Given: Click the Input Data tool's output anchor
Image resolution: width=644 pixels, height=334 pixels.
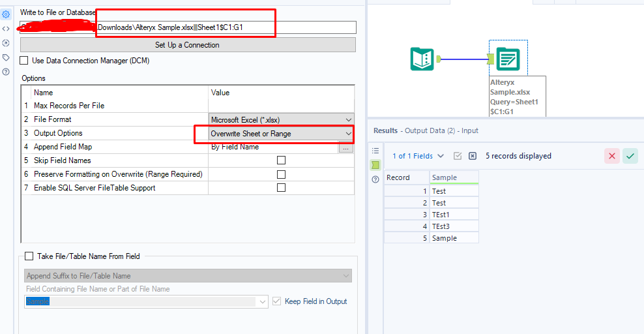Looking at the screenshot, I should 438,59.
